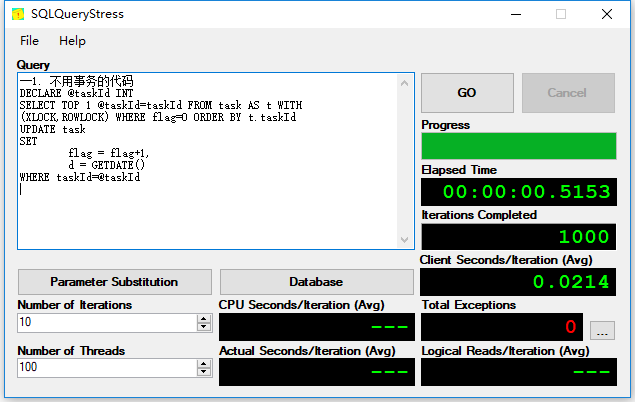Click the DECLARE @taskId INT line

tap(77, 93)
